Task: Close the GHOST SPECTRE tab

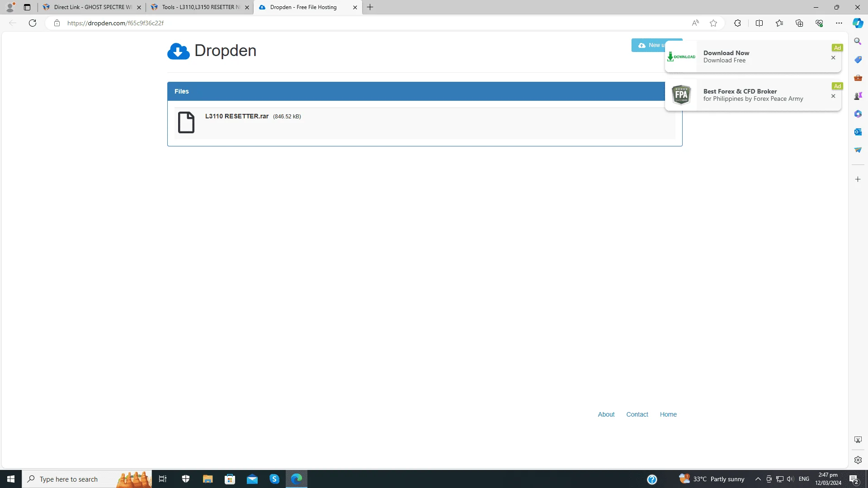Action: coord(139,7)
